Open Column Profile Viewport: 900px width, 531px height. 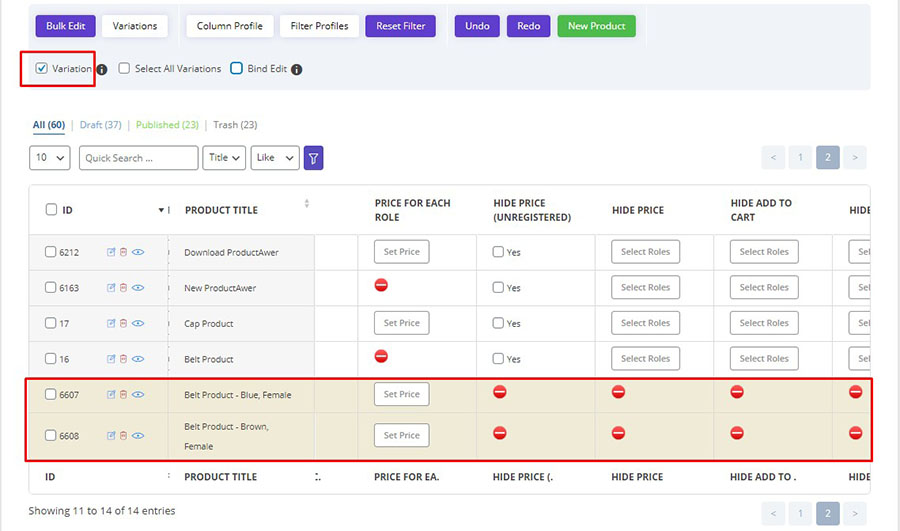(230, 26)
